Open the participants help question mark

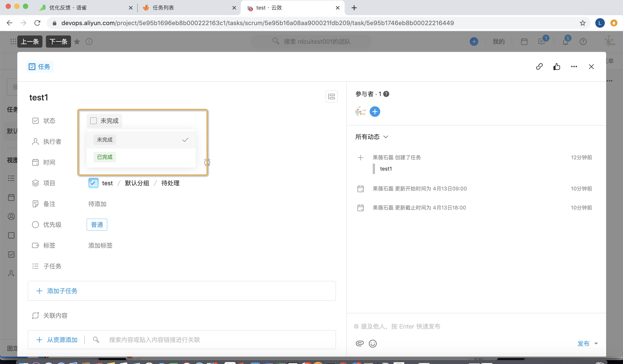click(x=386, y=94)
